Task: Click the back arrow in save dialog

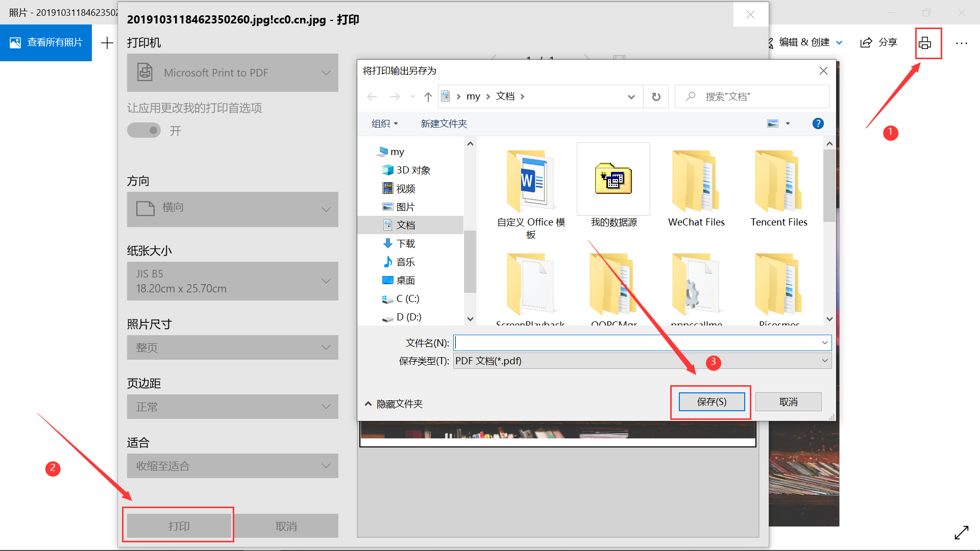Action: pos(372,96)
